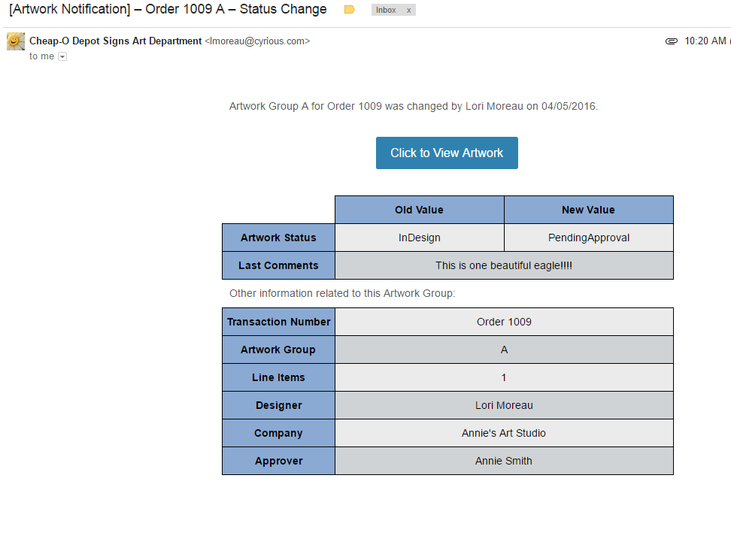Click the Designer value Lori Moreau

coord(504,405)
